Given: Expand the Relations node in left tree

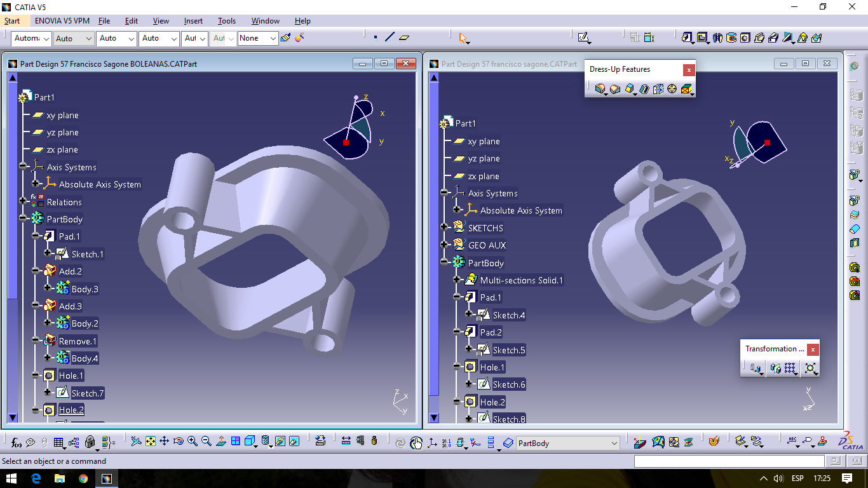Looking at the screenshot, I should pyautogui.click(x=24, y=202).
